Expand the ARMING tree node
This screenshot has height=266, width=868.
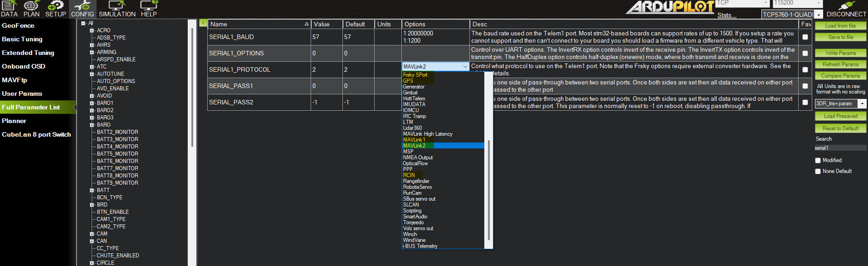tap(92, 52)
